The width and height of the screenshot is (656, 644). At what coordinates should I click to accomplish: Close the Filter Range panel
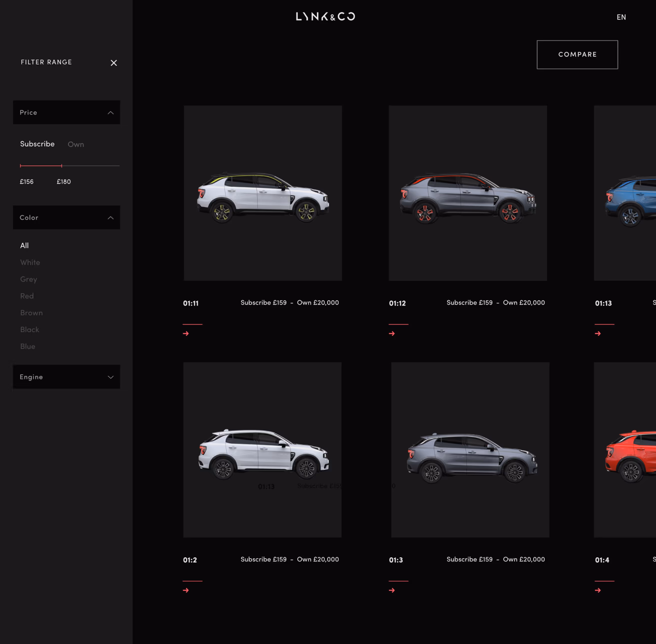[114, 63]
